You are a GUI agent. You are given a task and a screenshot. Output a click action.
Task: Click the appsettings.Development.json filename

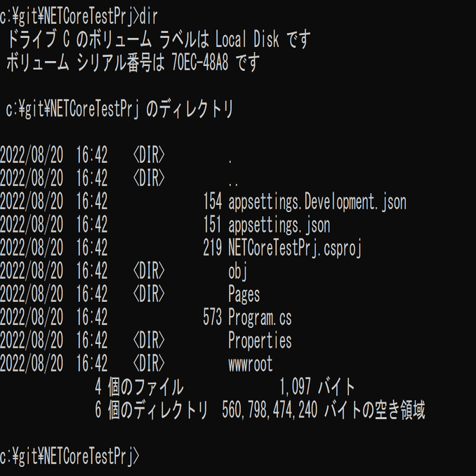[317, 202]
